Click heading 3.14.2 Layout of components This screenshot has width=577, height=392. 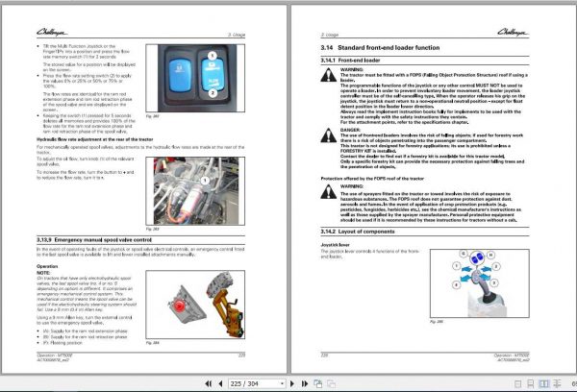(358, 232)
